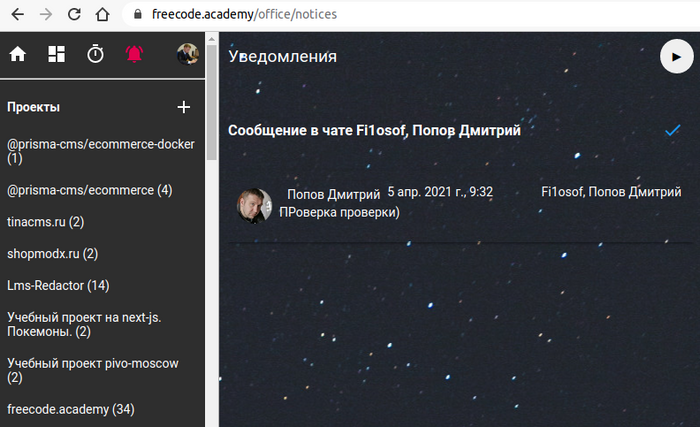This screenshot has width=700, height=427.
Task: Open project tinacms.ru (2)
Action: (46, 222)
